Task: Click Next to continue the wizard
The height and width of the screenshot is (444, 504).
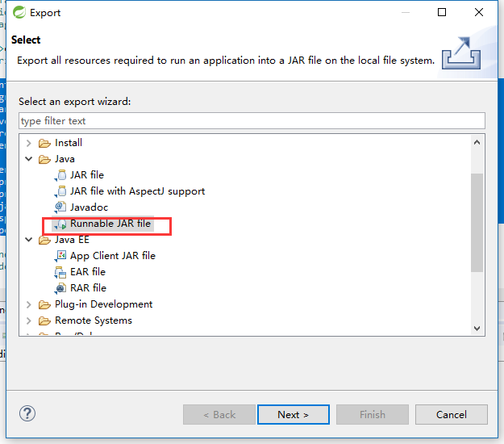Action: (294, 415)
